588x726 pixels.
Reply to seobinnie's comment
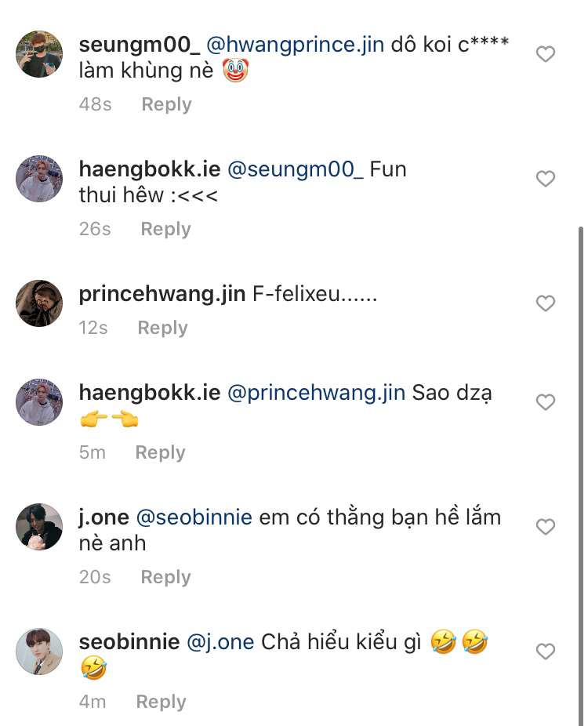pos(161,702)
